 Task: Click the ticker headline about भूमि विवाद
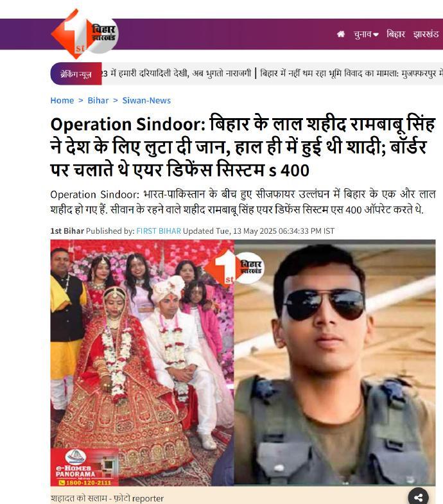click(x=351, y=74)
